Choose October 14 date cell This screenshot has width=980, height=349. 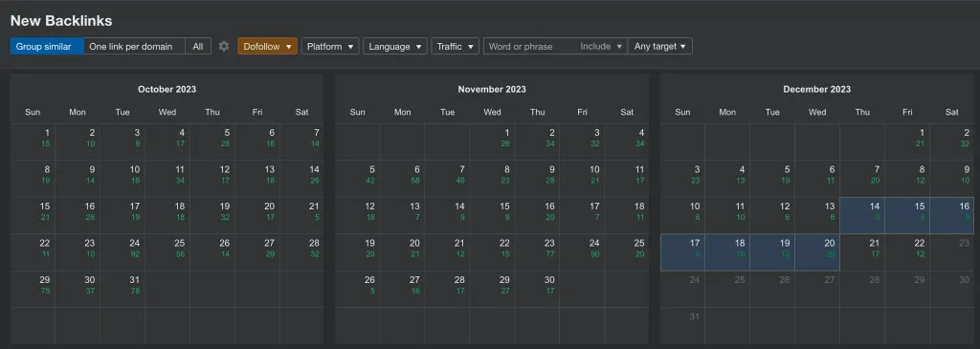(302, 179)
